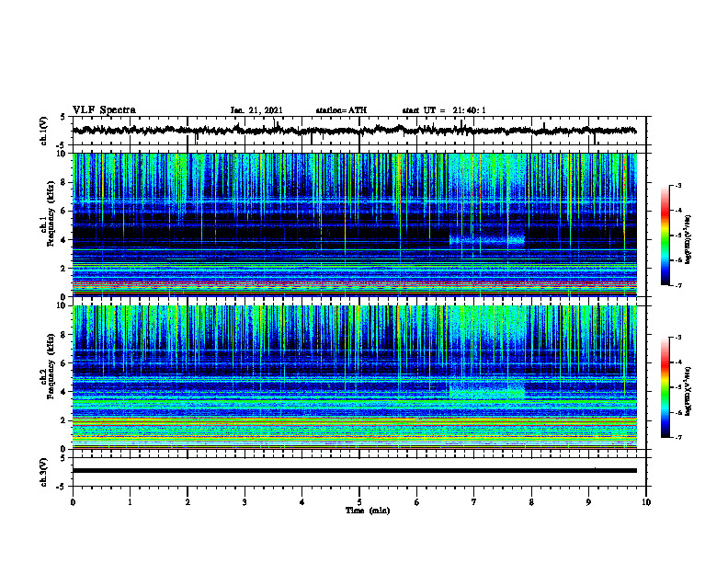Select the ch.1 "Frequency (kHz)" axis label
728x563 pixels.
coord(50,213)
